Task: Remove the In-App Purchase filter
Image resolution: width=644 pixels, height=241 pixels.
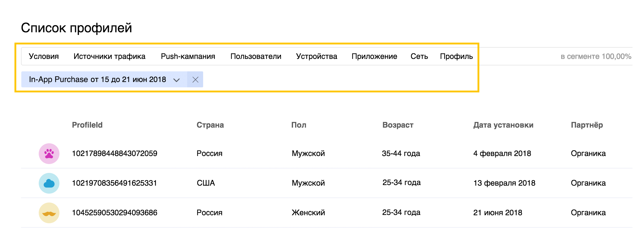Action: coord(195,80)
